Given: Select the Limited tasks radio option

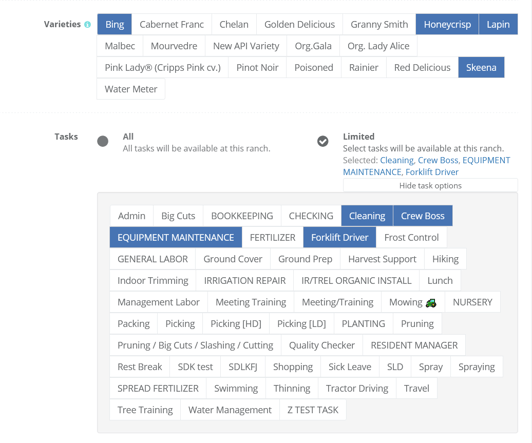Looking at the screenshot, I should click(323, 141).
